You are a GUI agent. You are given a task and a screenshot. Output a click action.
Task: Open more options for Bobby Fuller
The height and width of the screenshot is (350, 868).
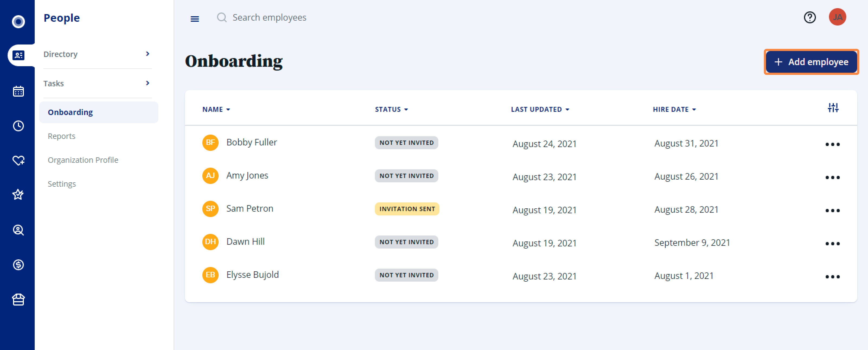(x=832, y=144)
